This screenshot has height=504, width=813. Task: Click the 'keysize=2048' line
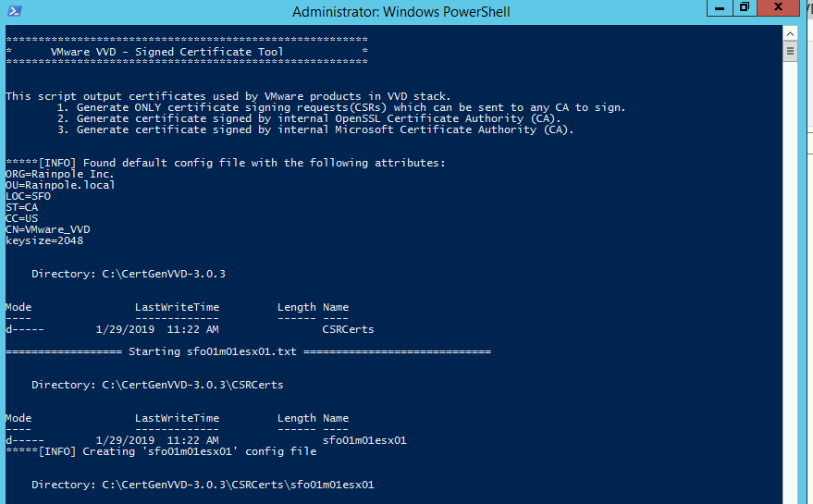[x=44, y=240]
